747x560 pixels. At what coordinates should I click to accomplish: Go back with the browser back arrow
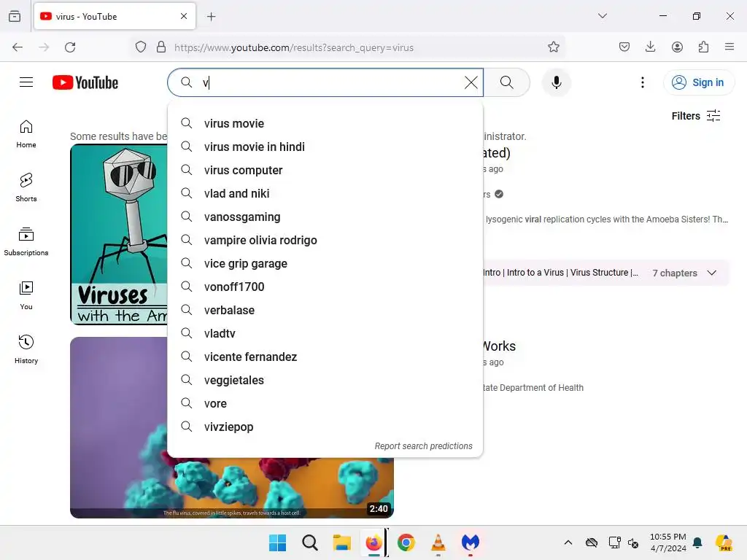pos(18,47)
